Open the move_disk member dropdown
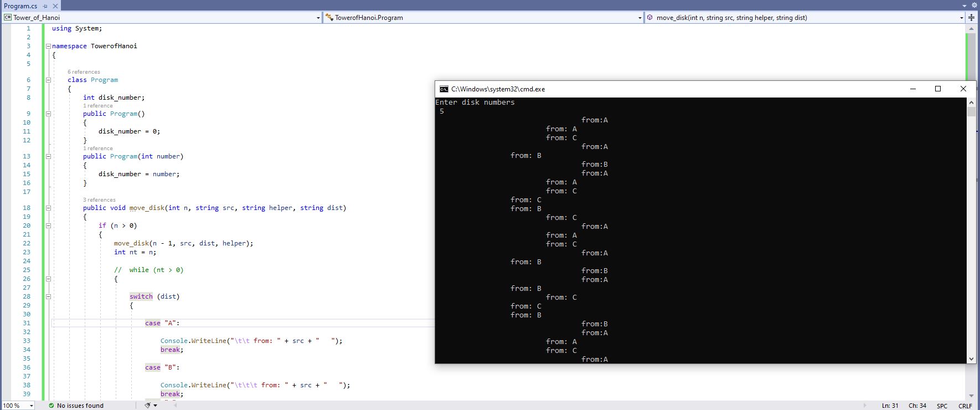This screenshot has height=410, width=980. (x=961, y=18)
